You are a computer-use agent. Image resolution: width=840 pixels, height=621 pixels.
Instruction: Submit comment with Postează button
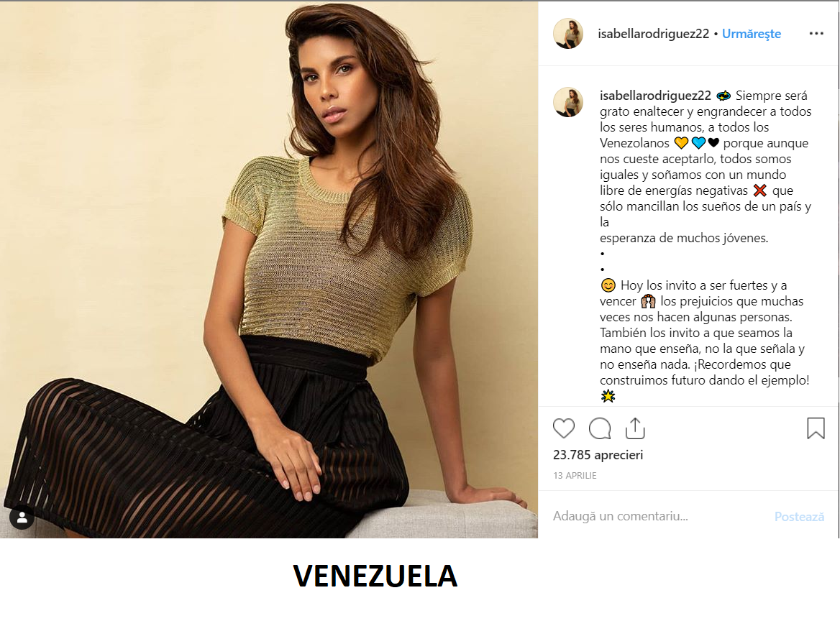click(799, 517)
